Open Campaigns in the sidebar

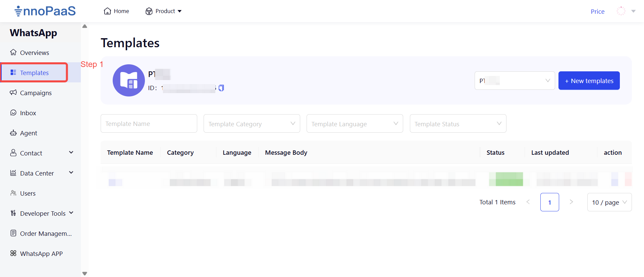coord(40,93)
